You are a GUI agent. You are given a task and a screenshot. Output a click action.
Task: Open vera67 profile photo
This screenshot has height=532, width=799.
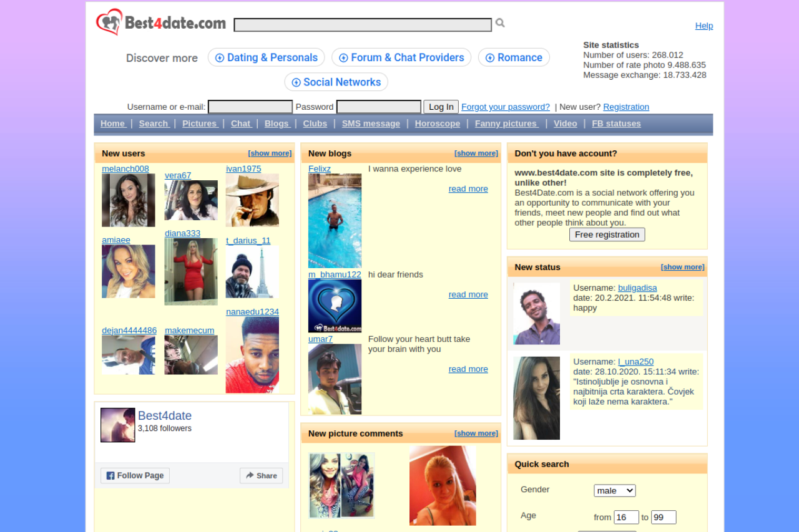click(x=191, y=200)
